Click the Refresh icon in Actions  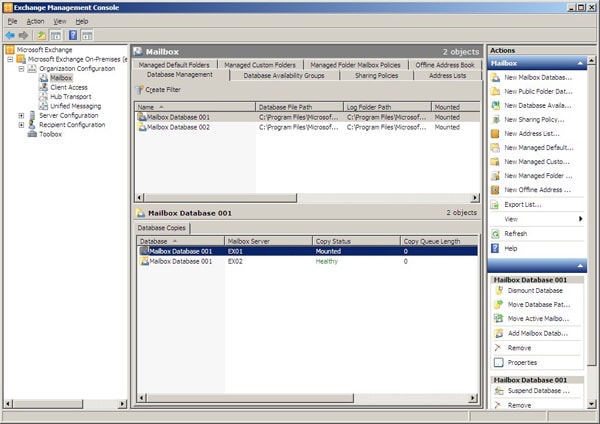[495, 234]
